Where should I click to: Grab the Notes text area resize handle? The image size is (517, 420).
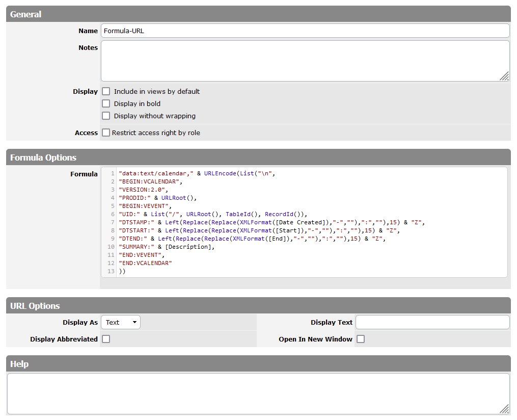click(504, 76)
